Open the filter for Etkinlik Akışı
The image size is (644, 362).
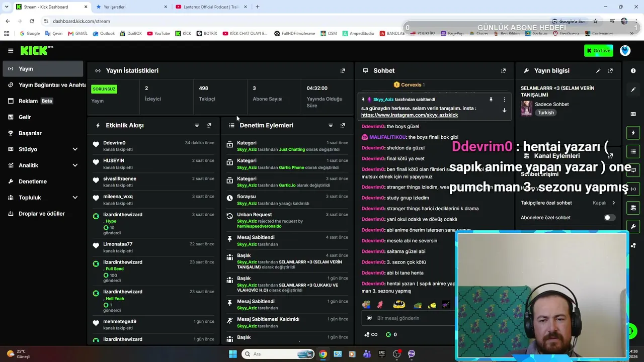tap(197, 125)
